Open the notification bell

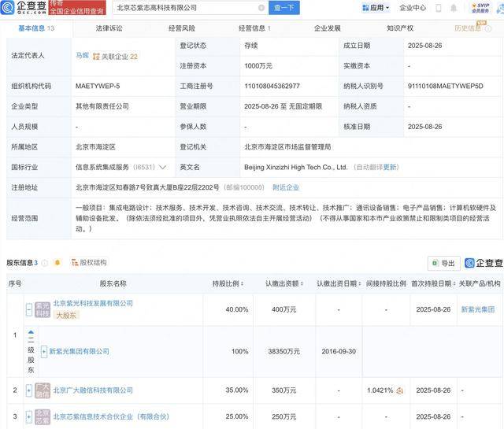[454, 8]
